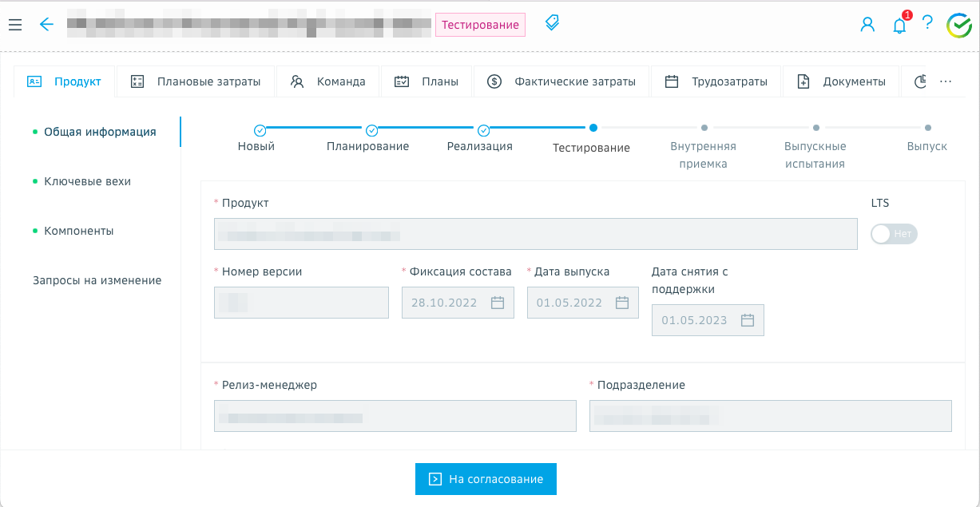The height and width of the screenshot is (507, 980).
Task: Click the back arrow icon
Action: click(46, 25)
